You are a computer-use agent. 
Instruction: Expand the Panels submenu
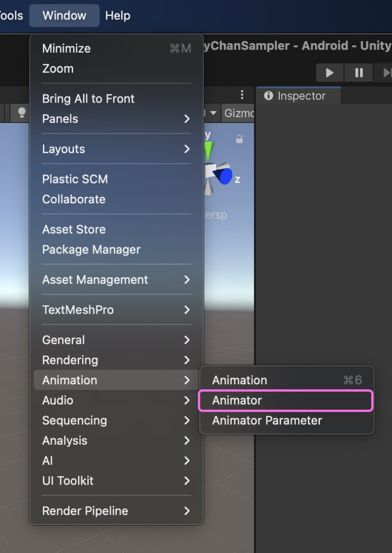[116, 119]
